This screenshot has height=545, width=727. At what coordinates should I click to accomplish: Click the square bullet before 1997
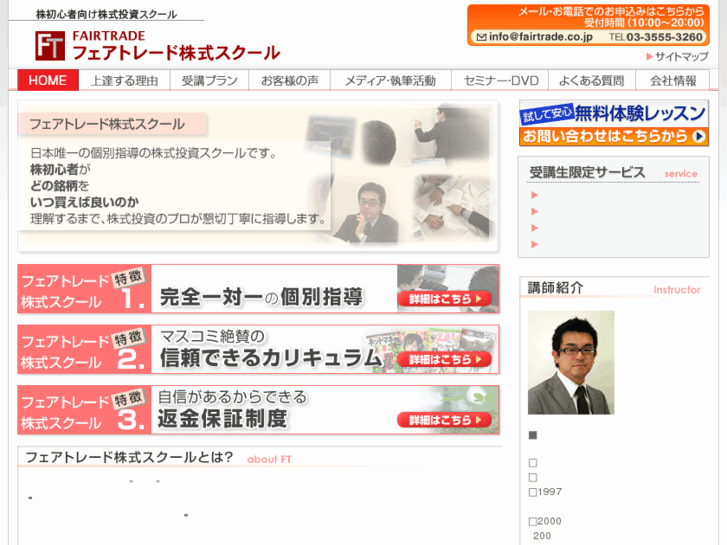533,492
